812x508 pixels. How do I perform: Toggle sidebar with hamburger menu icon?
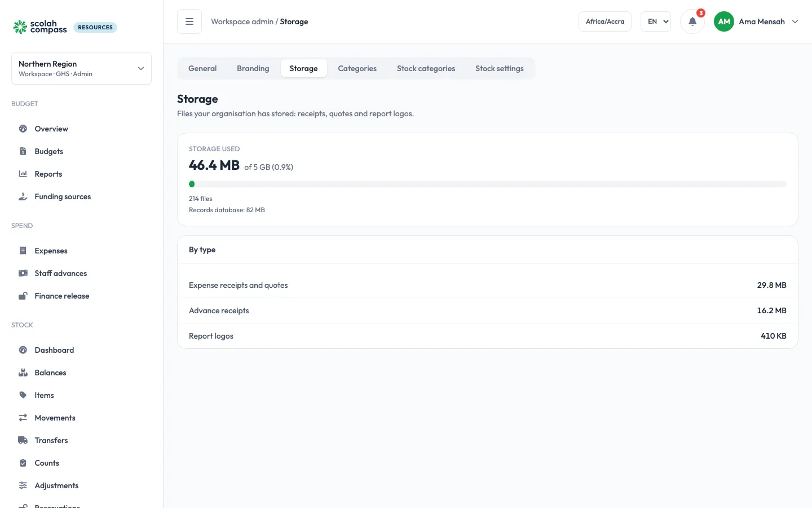(x=189, y=21)
